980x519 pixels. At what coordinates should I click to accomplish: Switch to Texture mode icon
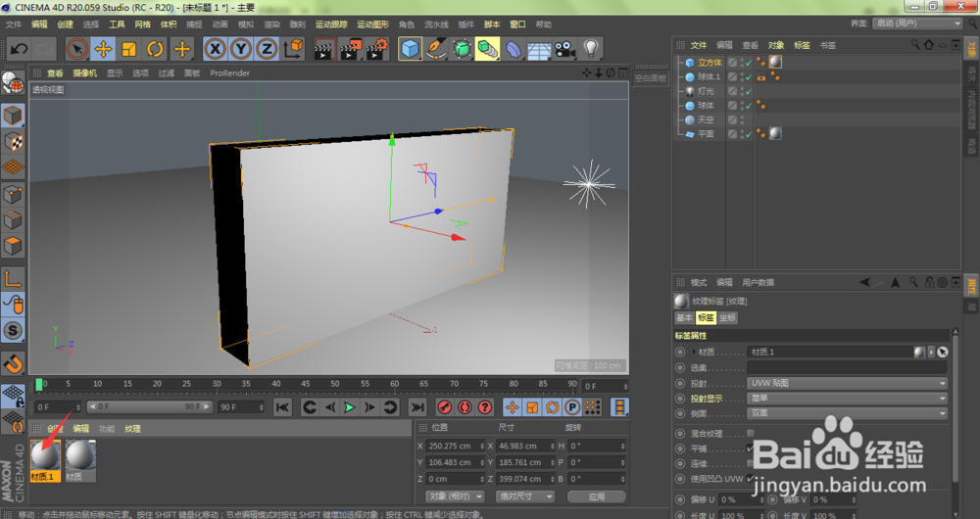coord(13,142)
